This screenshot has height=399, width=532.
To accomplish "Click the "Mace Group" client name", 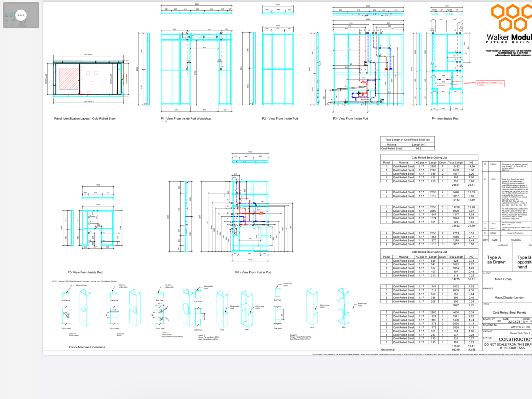I will tap(503, 279).
